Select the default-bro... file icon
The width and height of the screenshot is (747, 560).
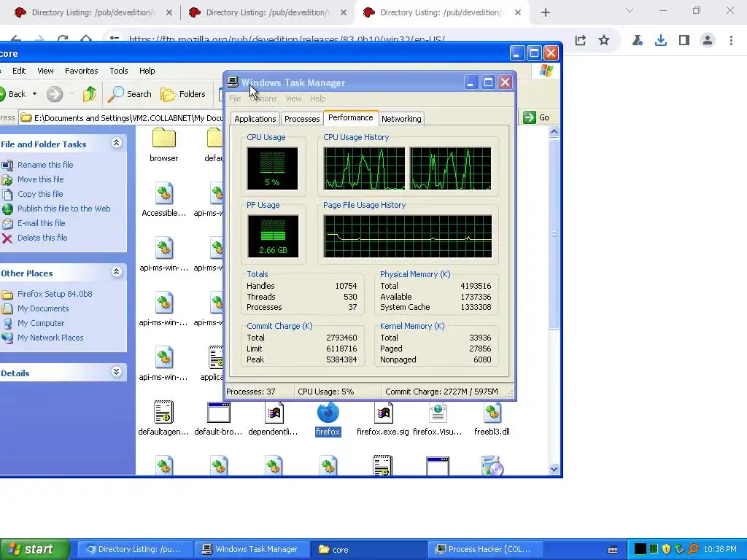(x=219, y=413)
